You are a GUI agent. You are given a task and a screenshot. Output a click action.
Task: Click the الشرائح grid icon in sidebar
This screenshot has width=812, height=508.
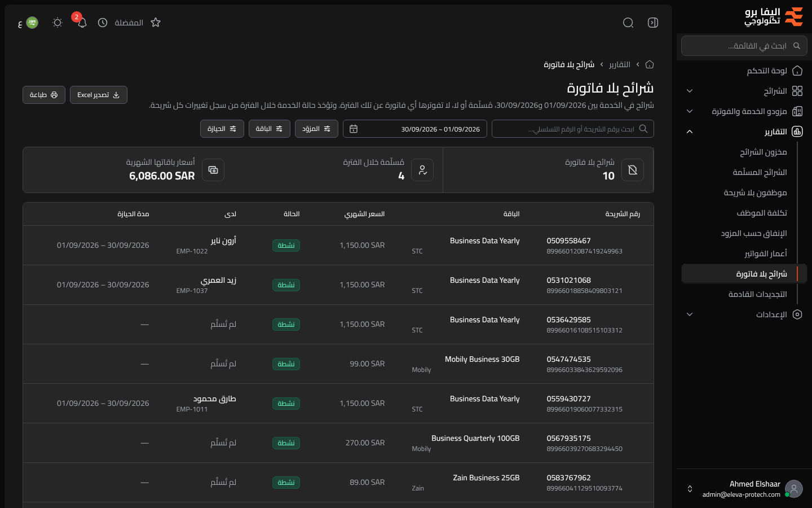point(797,91)
